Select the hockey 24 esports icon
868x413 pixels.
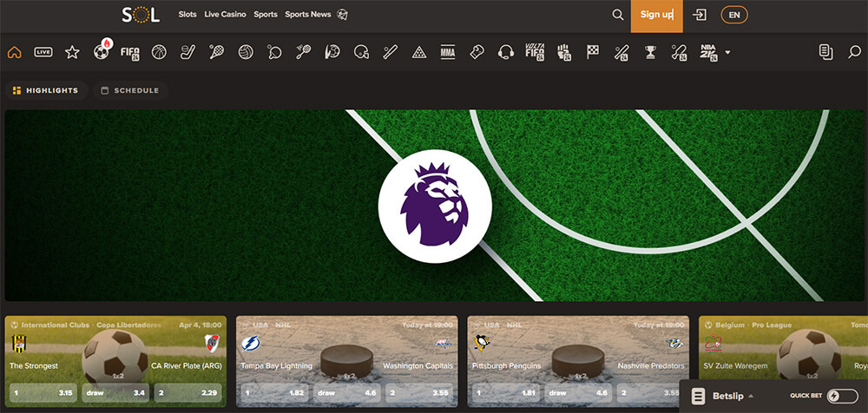click(x=680, y=53)
